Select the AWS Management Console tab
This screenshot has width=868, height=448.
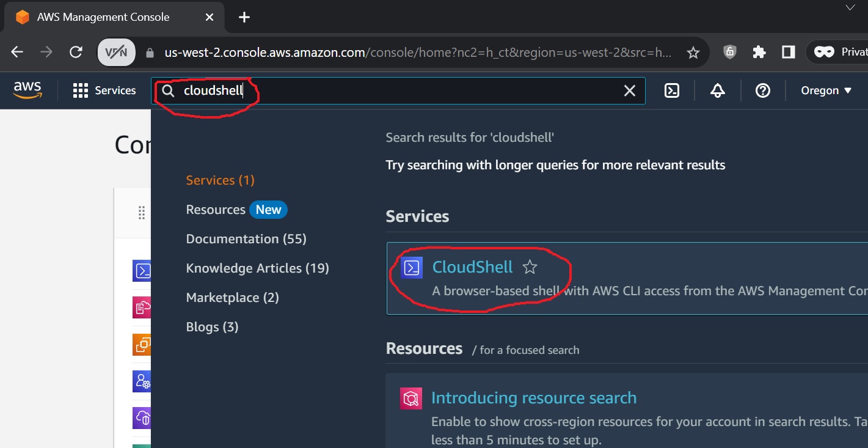click(x=113, y=17)
